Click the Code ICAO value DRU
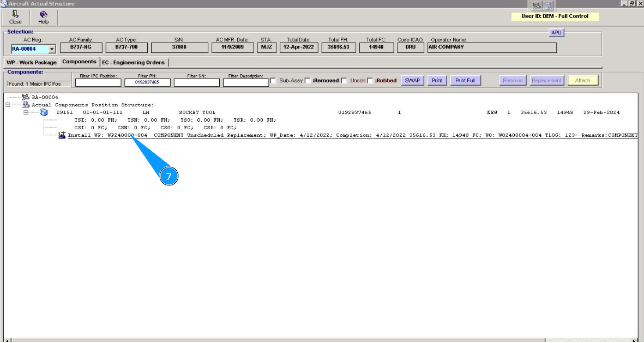Image resolution: width=644 pixels, height=343 pixels. tap(410, 47)
